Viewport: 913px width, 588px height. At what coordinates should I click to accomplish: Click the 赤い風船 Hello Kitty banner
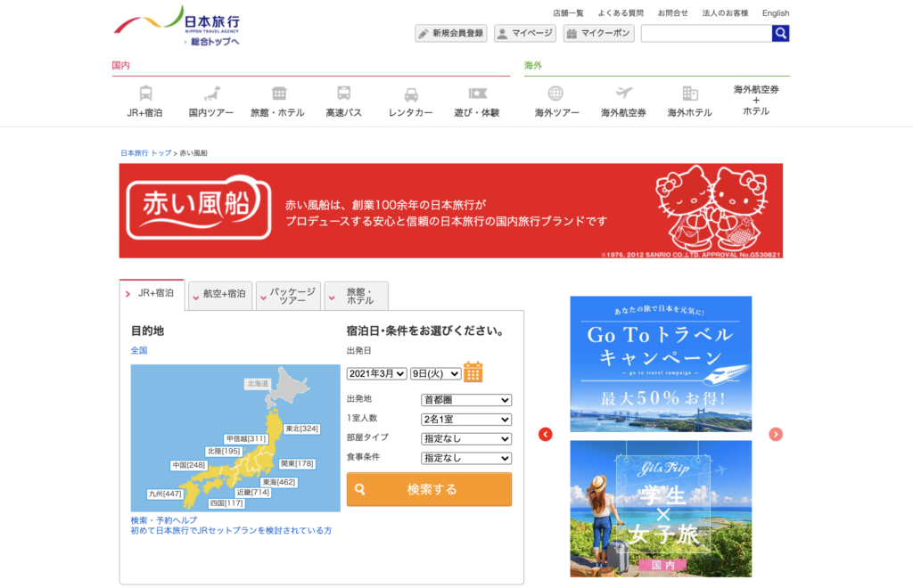(450, 210)
